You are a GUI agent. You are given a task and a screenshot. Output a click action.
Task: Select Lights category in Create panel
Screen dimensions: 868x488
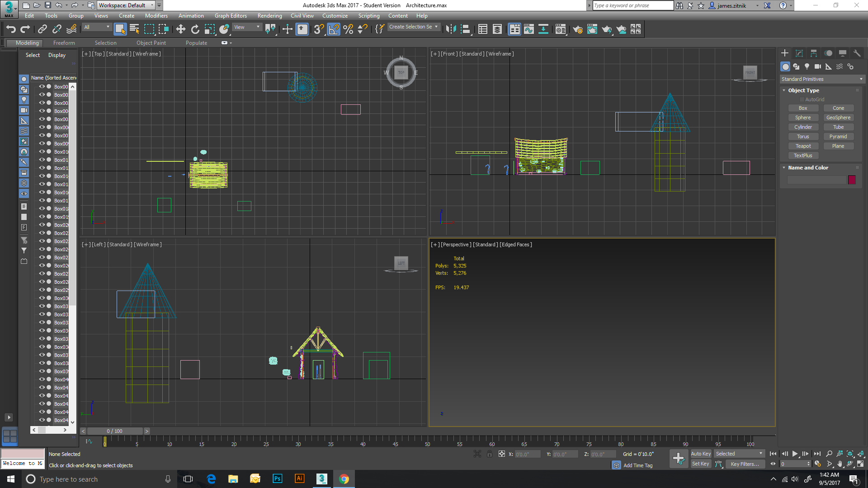click(807, 66)
